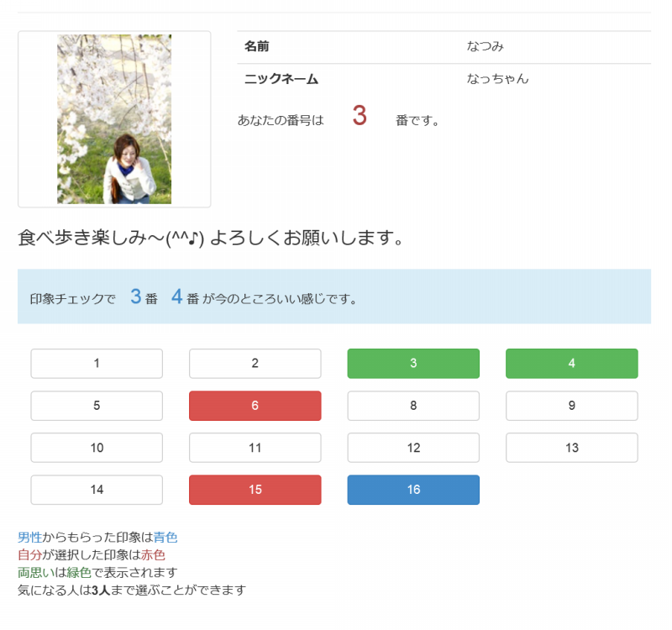Deselect the red number 6 button
The image size is (672, 630).
point(255,406)
